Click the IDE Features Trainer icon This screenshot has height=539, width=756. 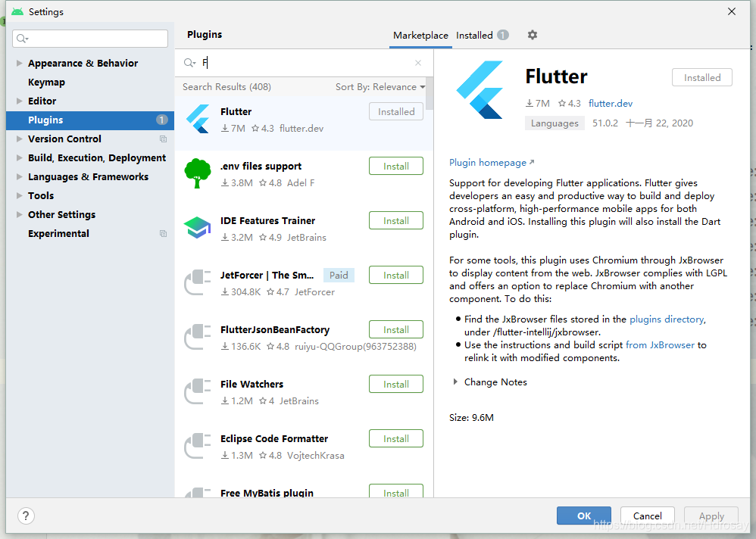[198, 227]
